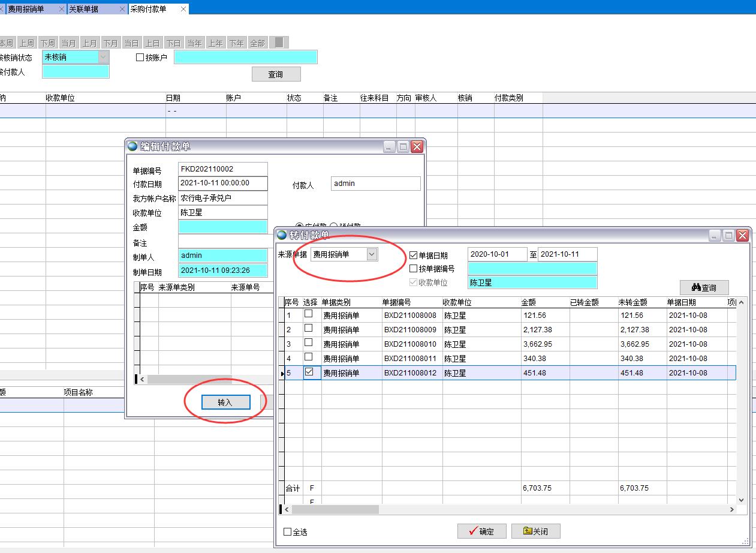
Task: Click the 当月 date filter button
Action: [x=69, y=43]
